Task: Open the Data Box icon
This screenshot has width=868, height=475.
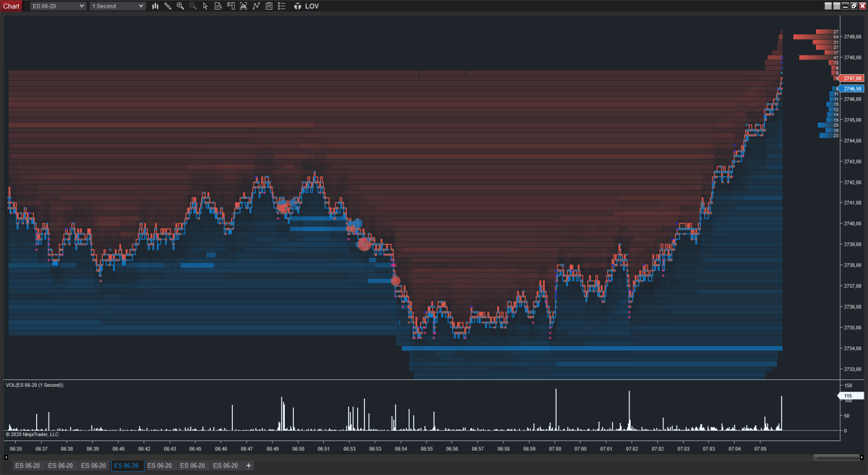Action: (218, 6)
